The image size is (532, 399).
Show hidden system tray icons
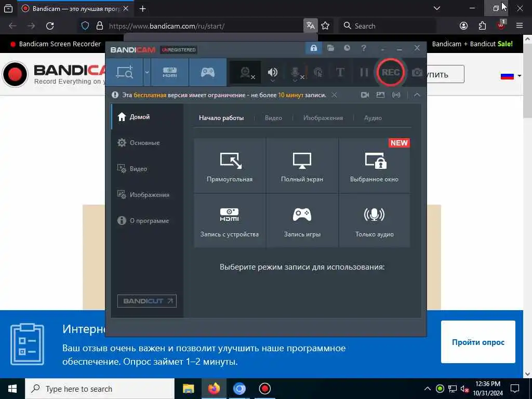coord(428,389)
